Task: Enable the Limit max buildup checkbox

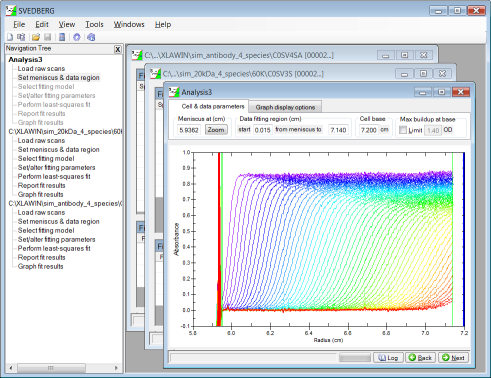Action: point(403,130)
